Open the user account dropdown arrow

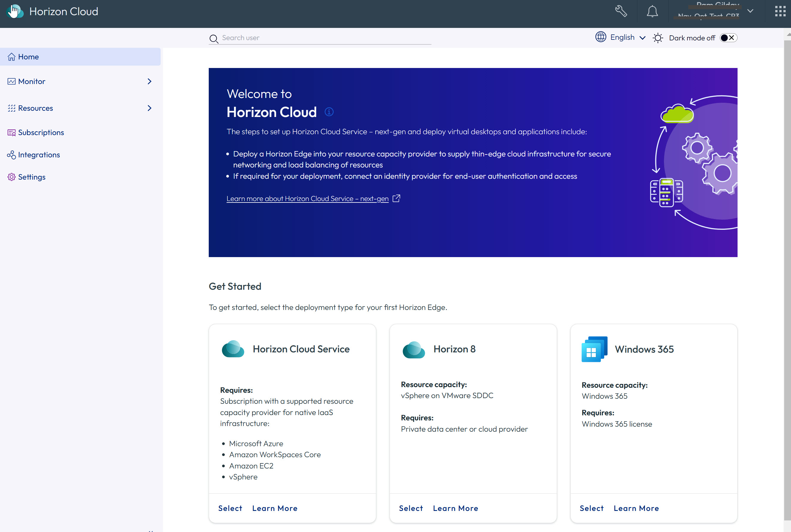[x=750, y=11]
